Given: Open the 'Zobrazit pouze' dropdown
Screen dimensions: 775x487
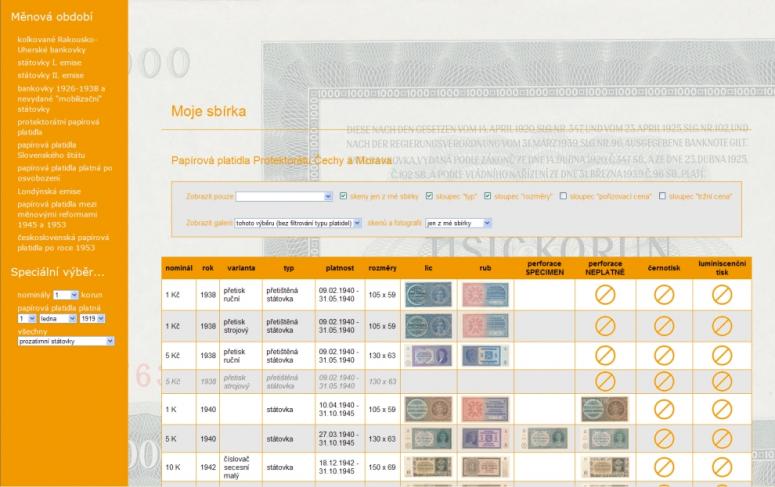Looking at the screenshot, I should (284, 196).
